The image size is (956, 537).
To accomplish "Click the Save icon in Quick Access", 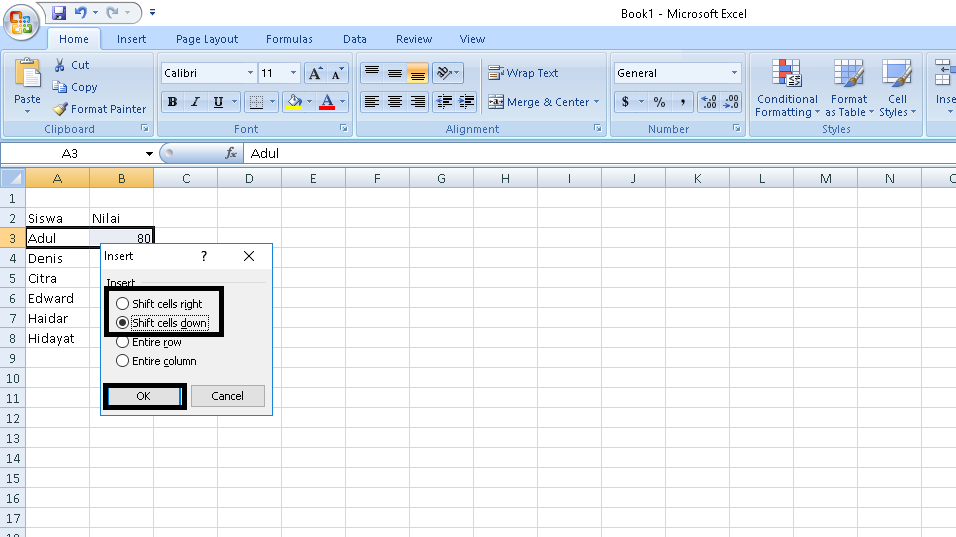I will coord(59,13).
